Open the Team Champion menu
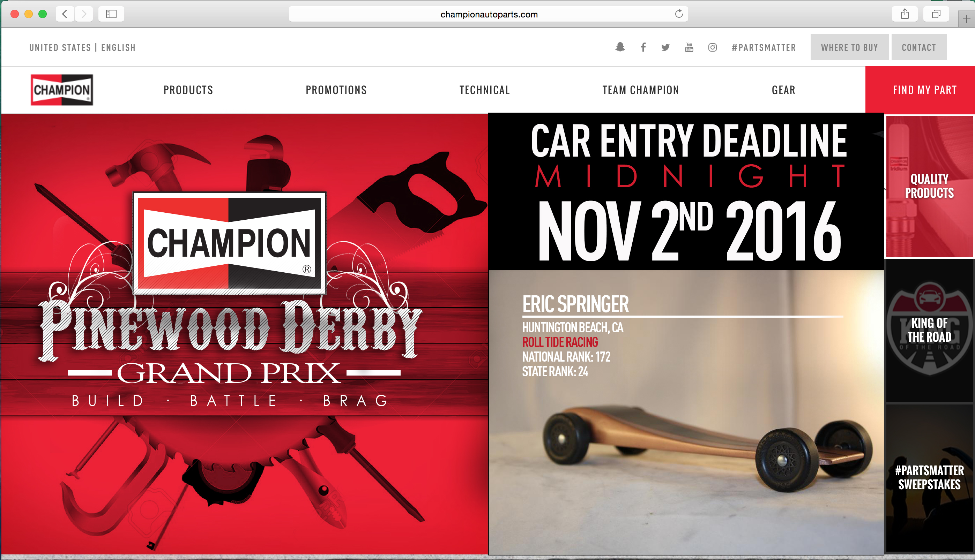 pyautogui.click(x=640, y=90)
